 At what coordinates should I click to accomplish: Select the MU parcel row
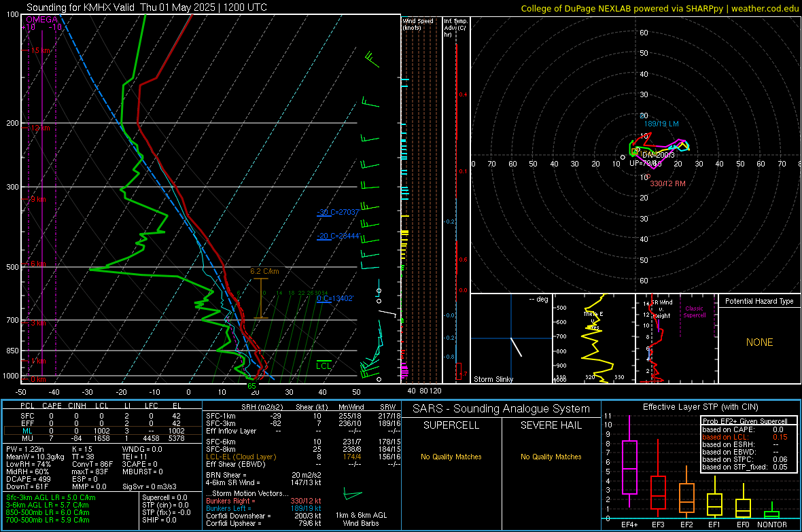(102, 438)
